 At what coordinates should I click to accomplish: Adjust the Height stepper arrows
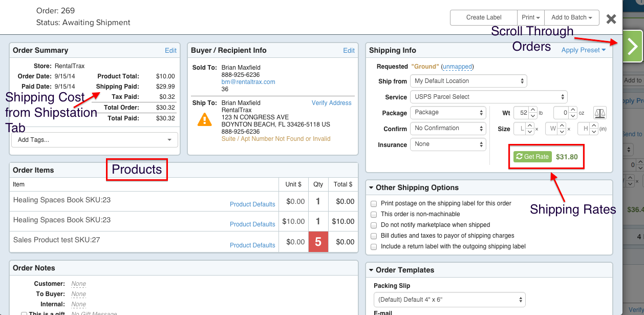coord(594,129)
